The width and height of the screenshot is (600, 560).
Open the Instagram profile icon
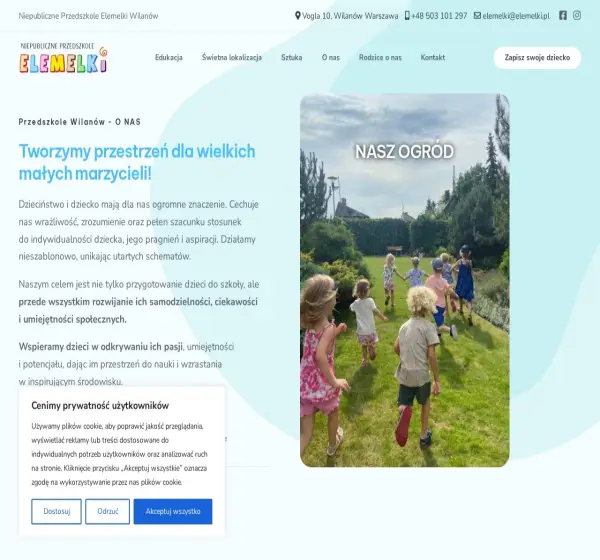pyautogui.click(x=577, y=15)
